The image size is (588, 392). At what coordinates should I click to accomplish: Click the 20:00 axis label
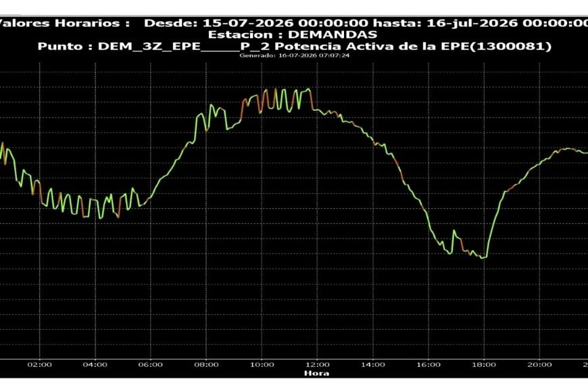(539, 364)
